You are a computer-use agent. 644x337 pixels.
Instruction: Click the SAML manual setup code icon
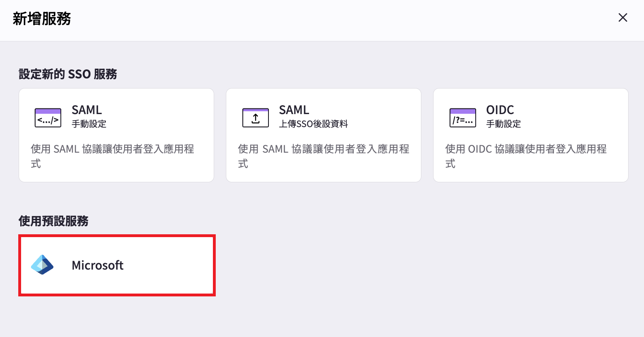point(48,118)
